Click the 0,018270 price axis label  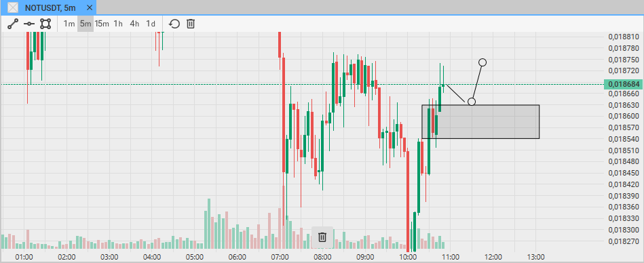click(624, 241)
